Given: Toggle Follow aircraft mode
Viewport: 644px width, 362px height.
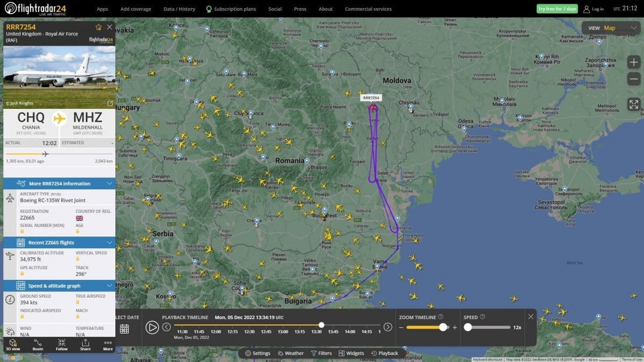Looking at the screenshot, I should (62, 344).
